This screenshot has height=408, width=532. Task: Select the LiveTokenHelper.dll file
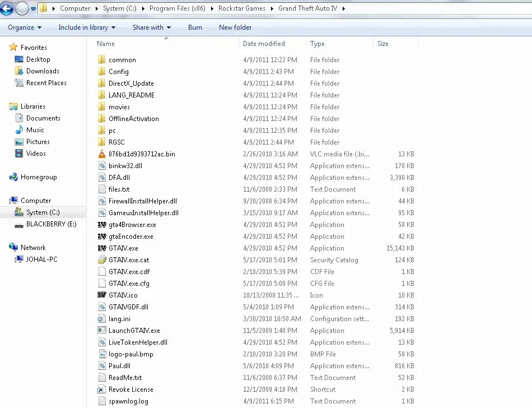(x=138, y=342)
